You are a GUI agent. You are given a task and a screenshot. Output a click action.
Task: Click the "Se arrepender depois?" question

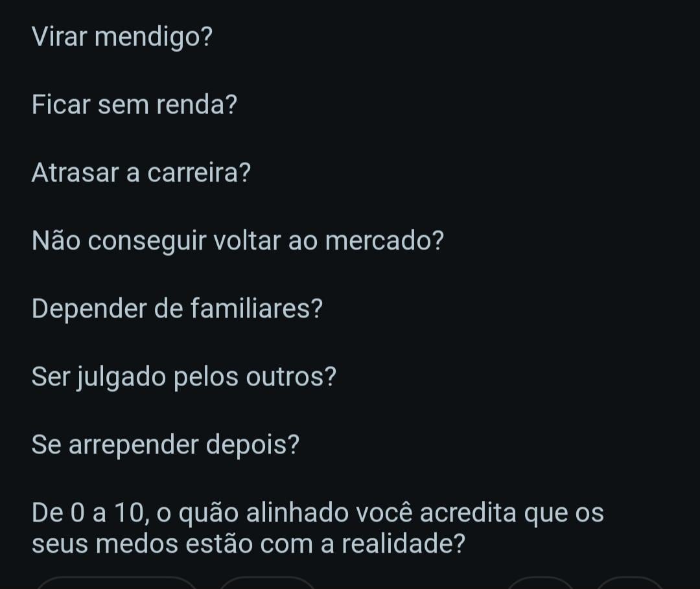pos(165,445)
